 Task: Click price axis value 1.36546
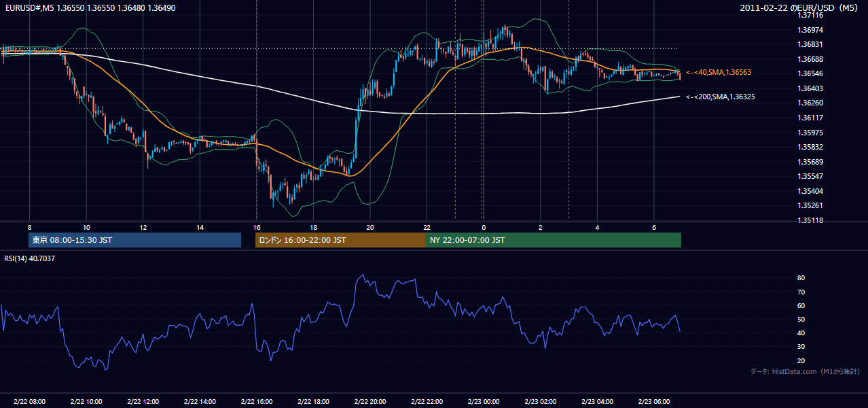[x=812, y=73]
